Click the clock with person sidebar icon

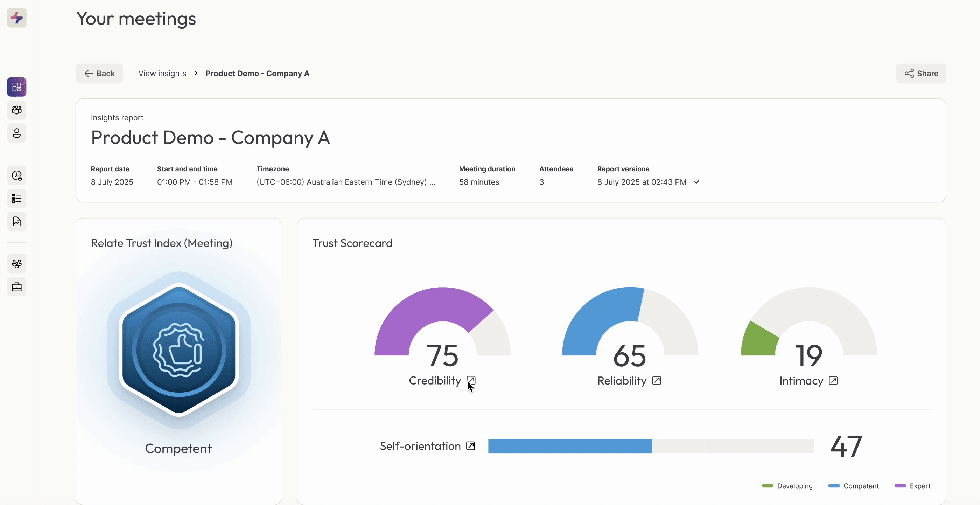click(x=17, y=175)
